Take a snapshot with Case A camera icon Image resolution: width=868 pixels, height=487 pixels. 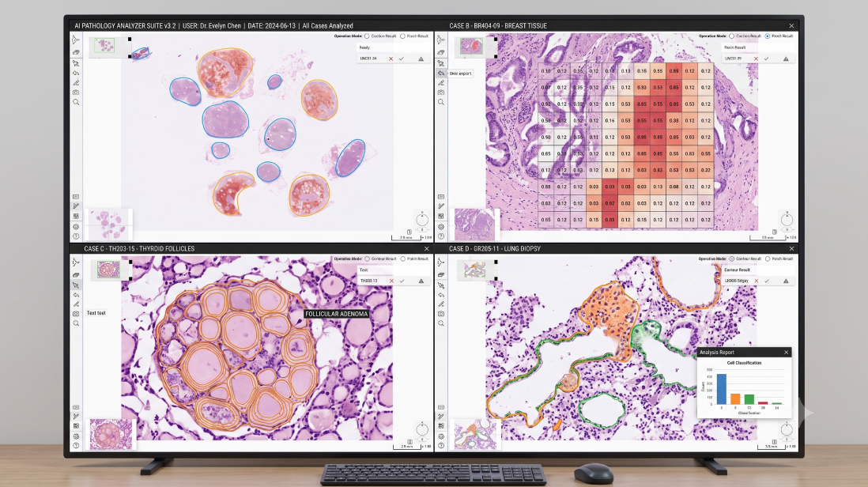tap(76, 92)
